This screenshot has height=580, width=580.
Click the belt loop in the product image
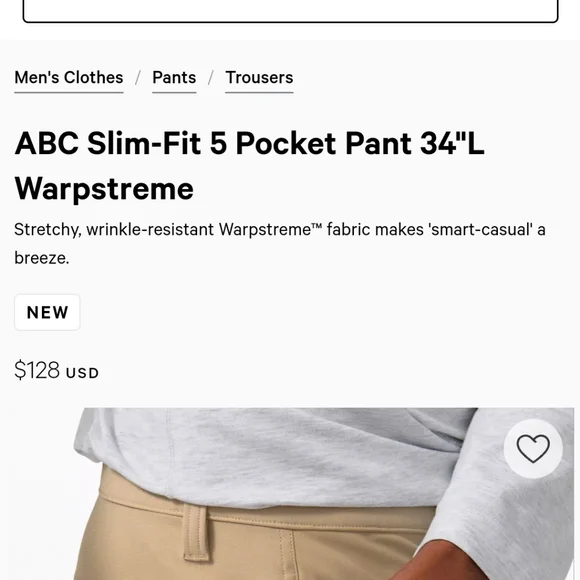[x=196, y=532]
